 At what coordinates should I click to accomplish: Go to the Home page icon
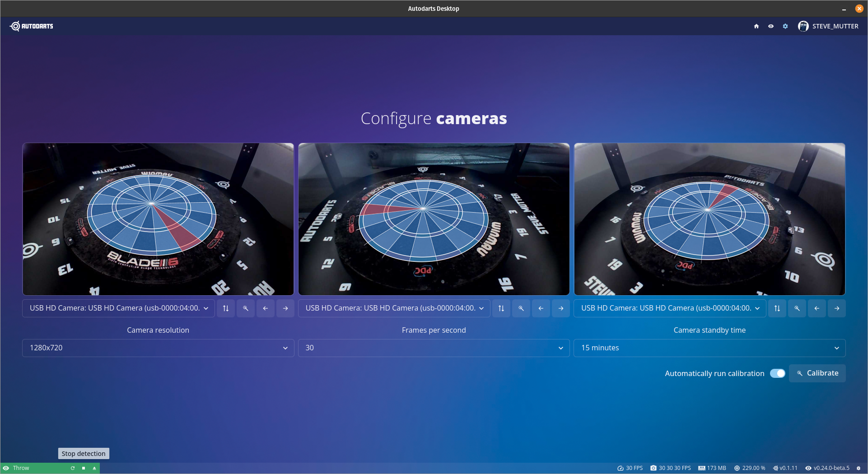(x=756, y=26)
